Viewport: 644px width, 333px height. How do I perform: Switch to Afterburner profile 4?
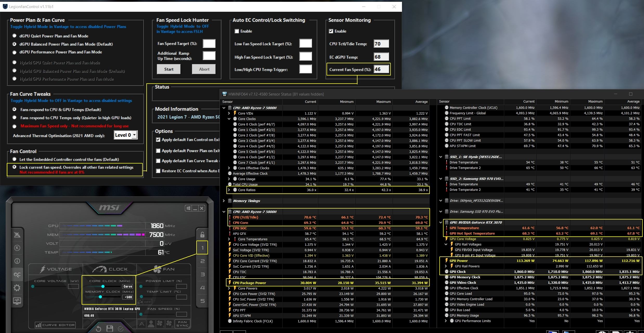[x=202, y=288]
